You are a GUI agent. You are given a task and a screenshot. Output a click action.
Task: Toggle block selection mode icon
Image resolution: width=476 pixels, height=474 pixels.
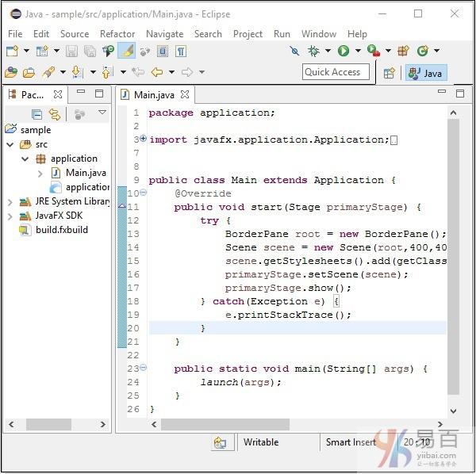pos(163,51)
